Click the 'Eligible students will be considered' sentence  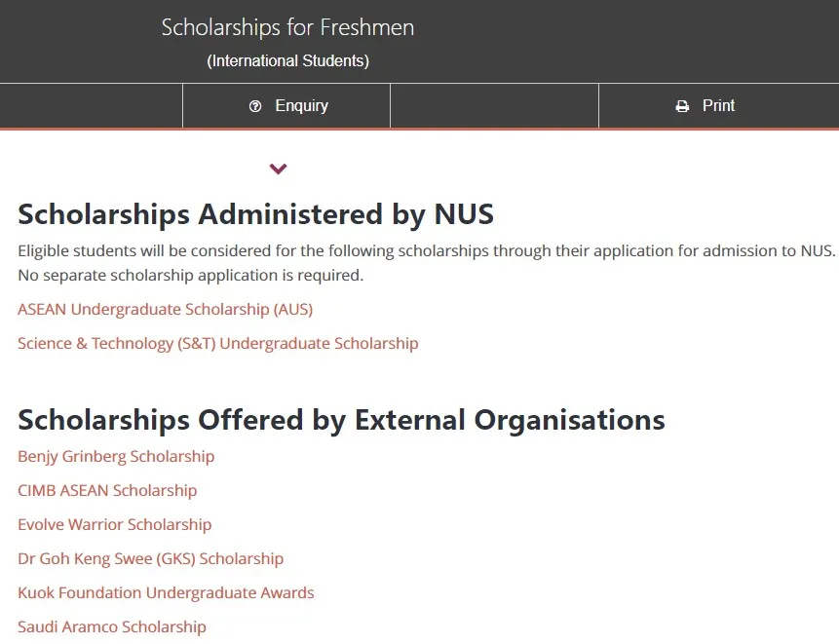[x=426, y=250]
